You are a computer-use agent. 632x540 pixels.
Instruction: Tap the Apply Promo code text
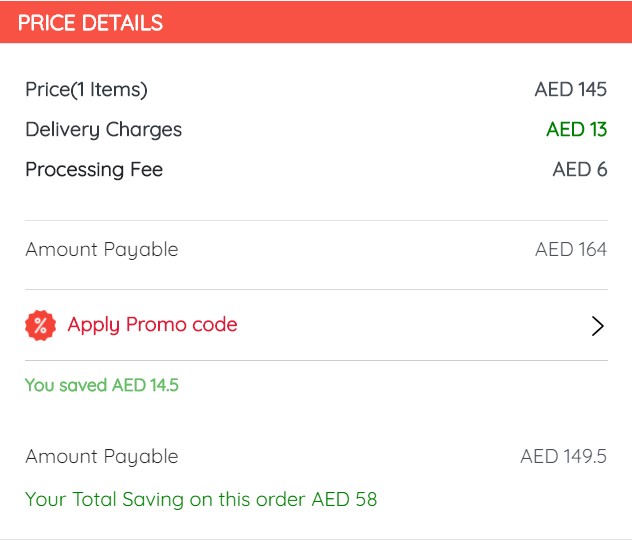(152, 324)
